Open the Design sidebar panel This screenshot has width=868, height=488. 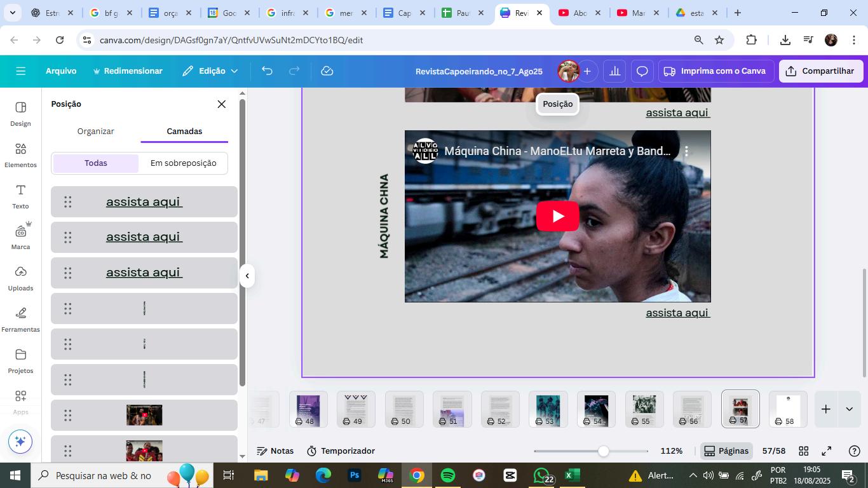tap(20, 114)
